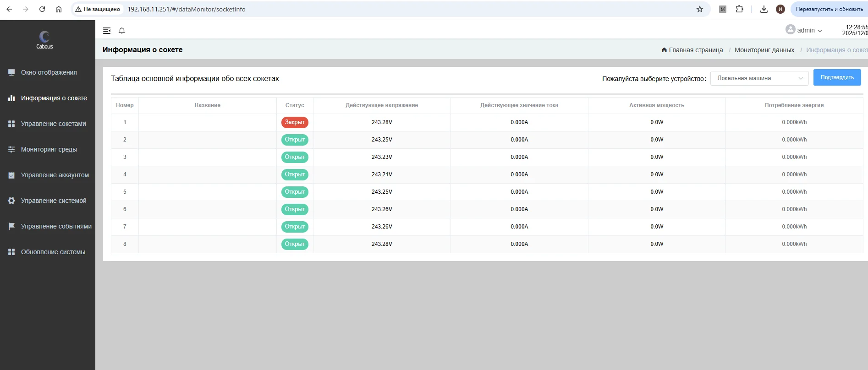Open notifications bell icon

coord(122,31)
